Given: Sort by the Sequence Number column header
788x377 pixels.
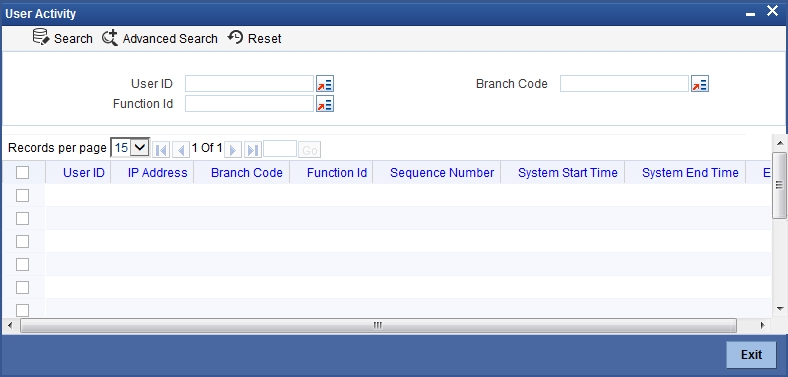Looking at the screenshot, I should [x=442, y=173].
